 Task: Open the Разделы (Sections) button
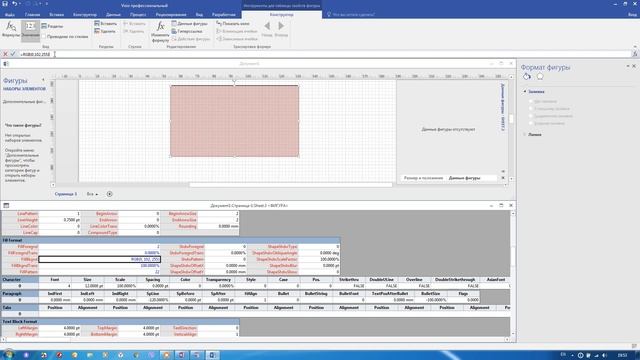click(x=52, y=26)
